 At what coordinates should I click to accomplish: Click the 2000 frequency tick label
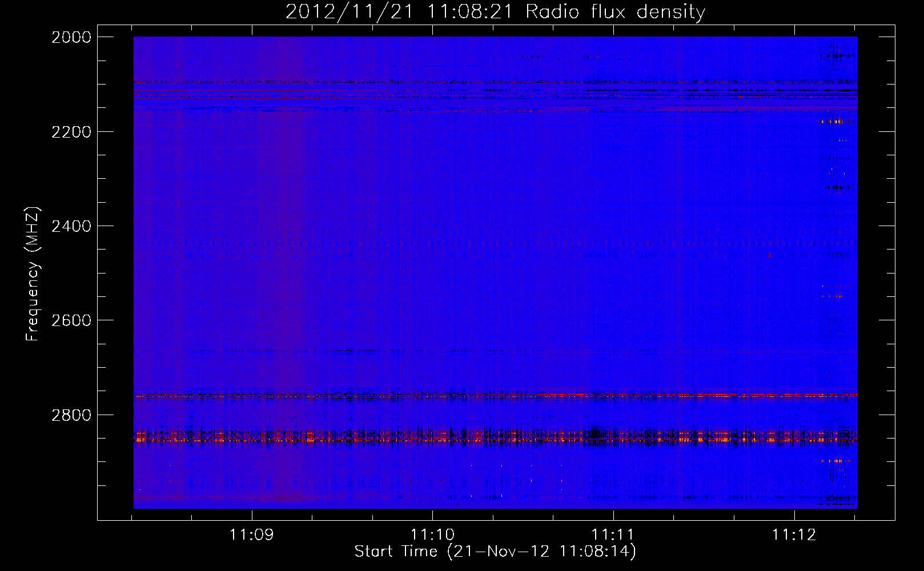pos(71,37)
